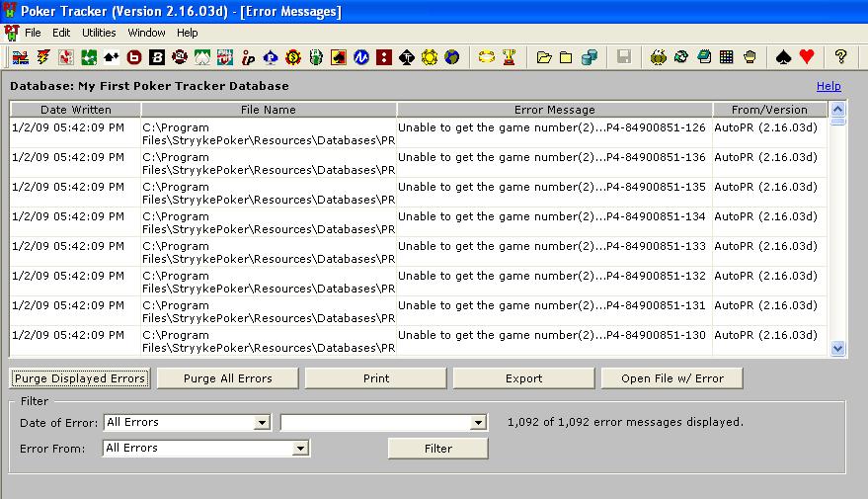The height and width of the screenshot is (499, 868).
Task: Click the database cylinders icon
Action: point(590,57)
